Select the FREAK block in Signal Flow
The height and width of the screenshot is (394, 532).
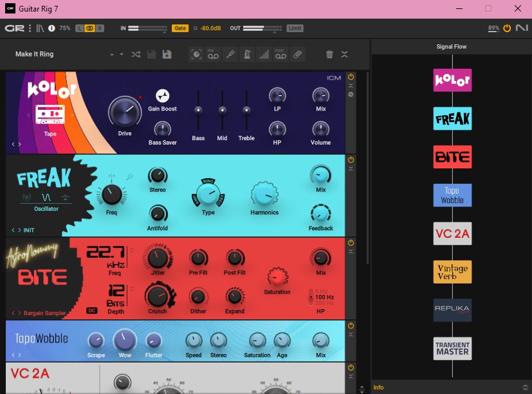point(452,118)
